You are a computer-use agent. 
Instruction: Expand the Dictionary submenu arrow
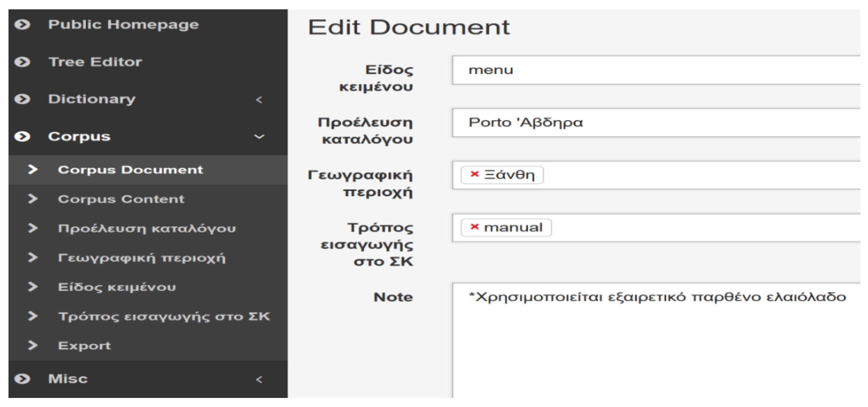pyautogui.click(x=259, y=100)
